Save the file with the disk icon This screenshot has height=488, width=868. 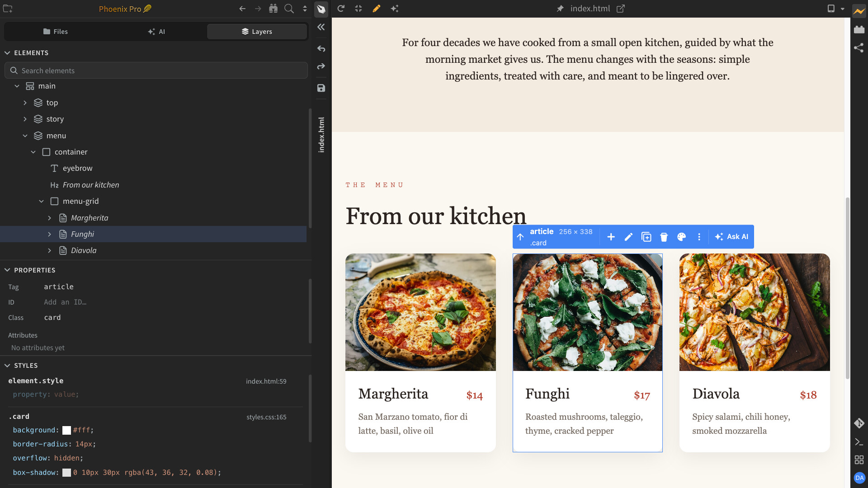pyautogui.click(x=321, y=88)
